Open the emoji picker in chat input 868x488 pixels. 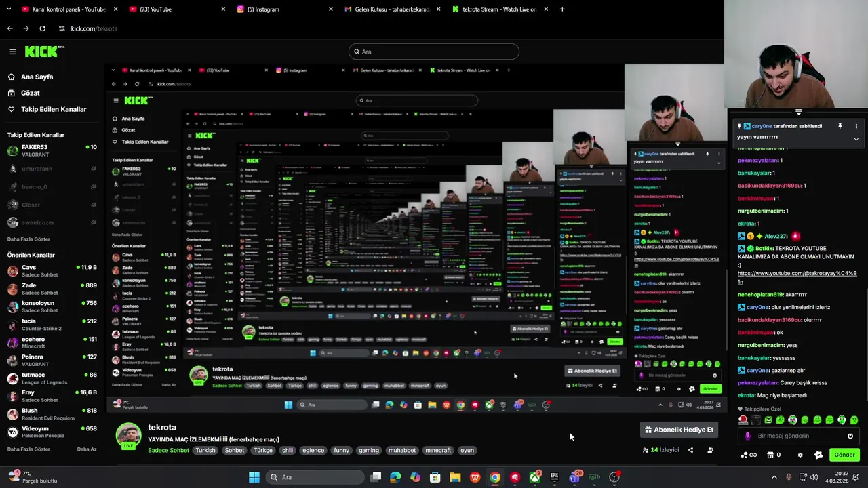coord(850,436)
